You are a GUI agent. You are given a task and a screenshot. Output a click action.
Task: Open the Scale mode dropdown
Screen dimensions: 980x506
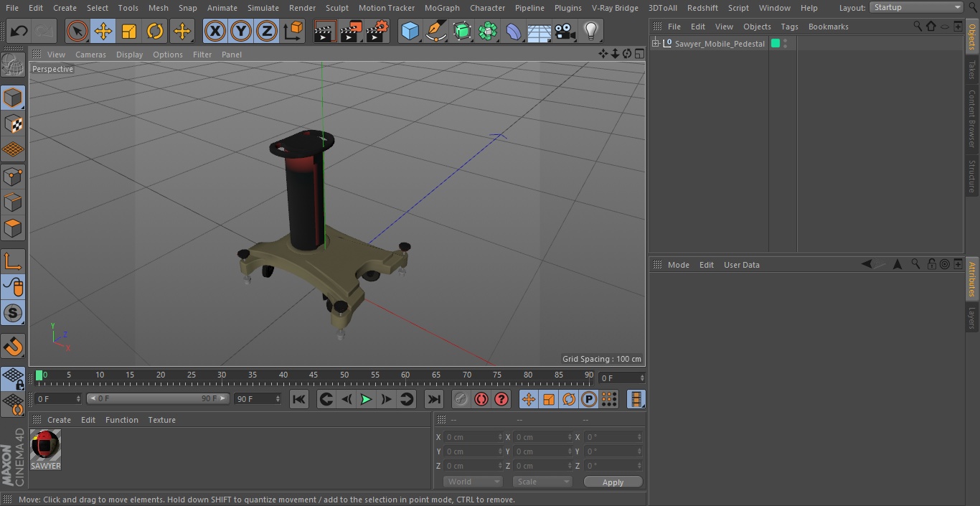tap(542, 482)
